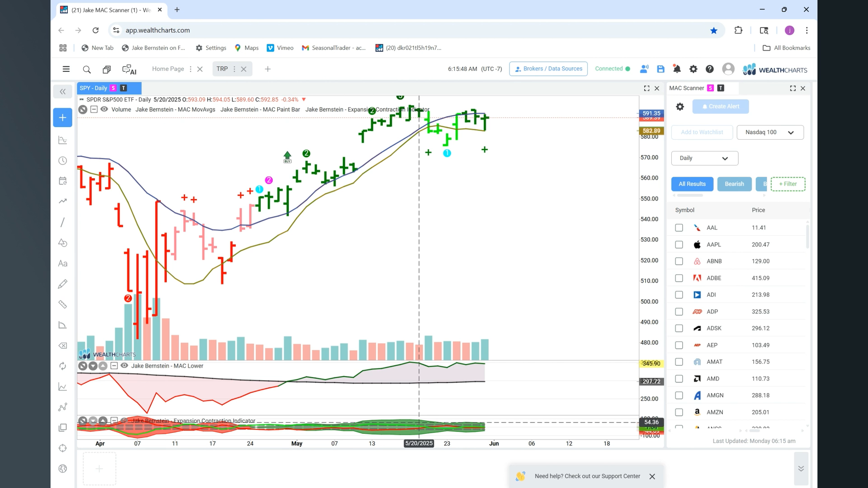This screenshot has height=488, width=868.
Task: Show All Results filter tab
Action: [692, 184]
